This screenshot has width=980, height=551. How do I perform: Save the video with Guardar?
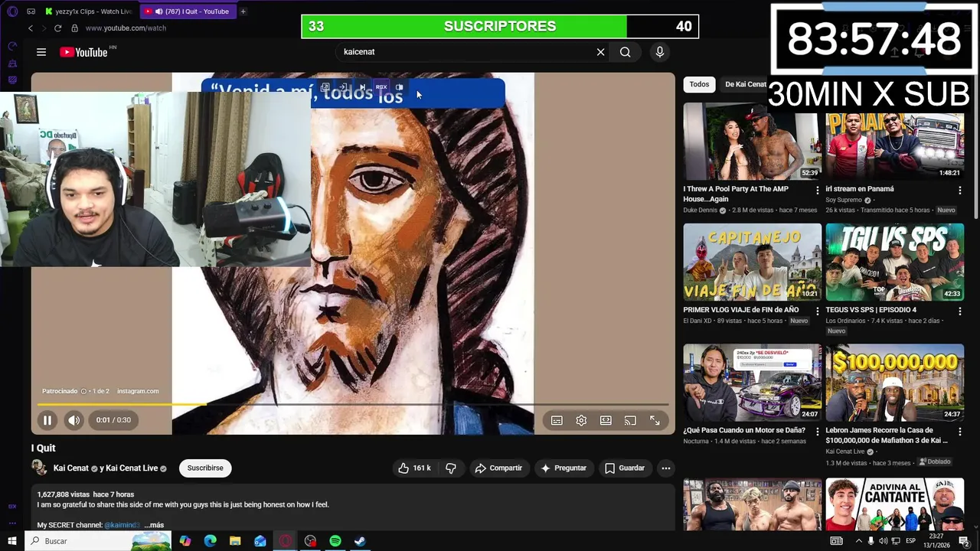(625, 468)
